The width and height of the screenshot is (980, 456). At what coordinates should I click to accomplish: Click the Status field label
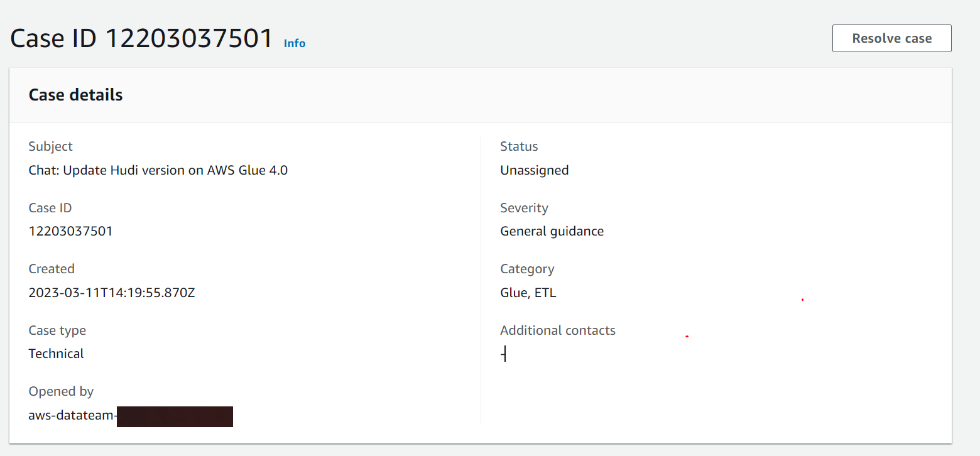tap(520, 146)
